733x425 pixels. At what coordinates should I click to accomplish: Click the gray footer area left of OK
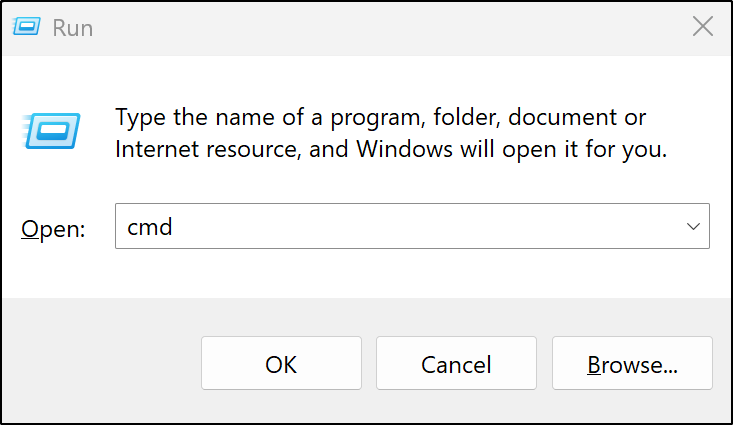101,362
